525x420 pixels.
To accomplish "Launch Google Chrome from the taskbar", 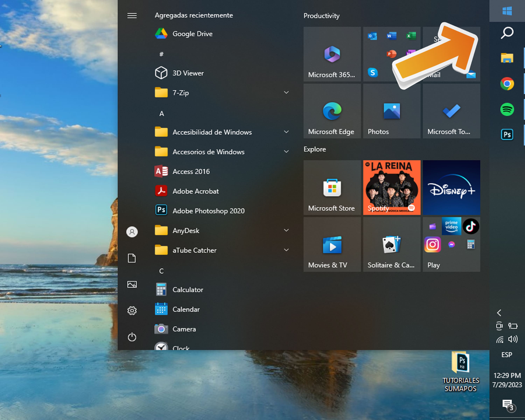I will tap(507, 84).
